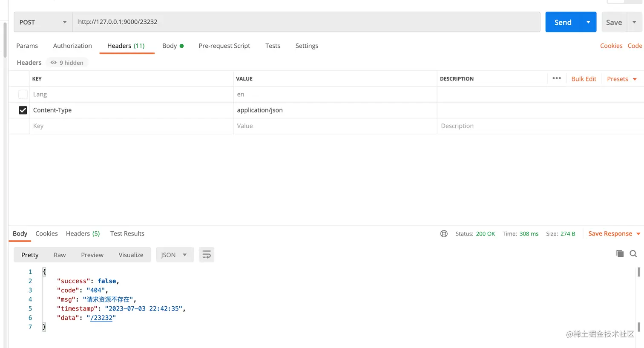
Task: Open the Test Results response tab
Action: coord(127,233)
